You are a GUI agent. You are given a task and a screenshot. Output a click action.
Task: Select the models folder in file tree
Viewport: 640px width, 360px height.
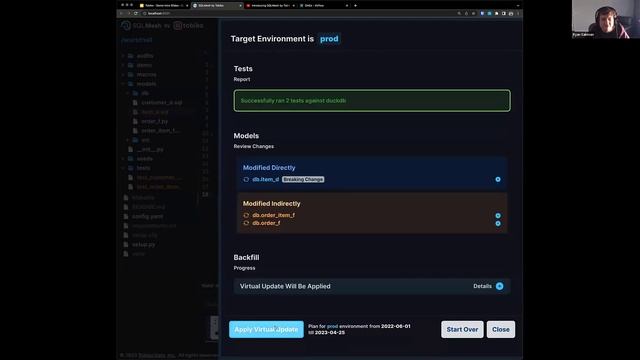[x=146, y=84]
